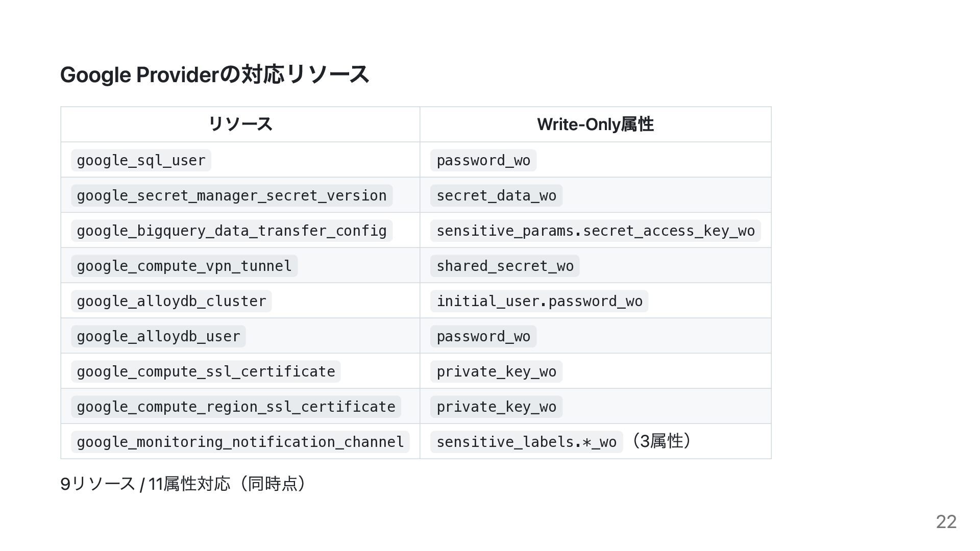Click initial_user.password_wo attribute text

coord(539,301)
